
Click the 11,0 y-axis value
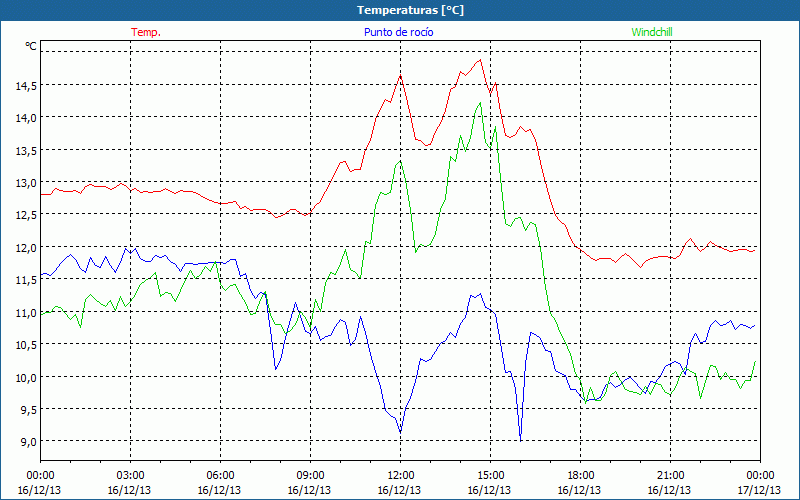point(26,312)
